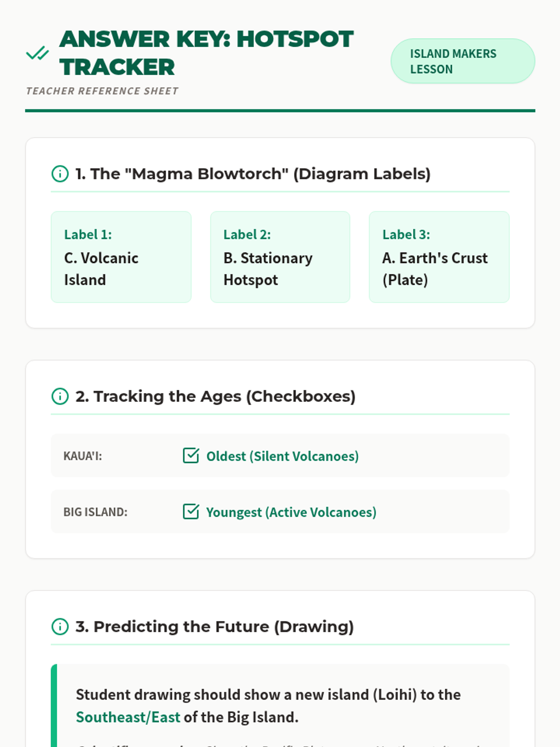This screenshot has width=560, height=747.
Task: Select the Label 1 Volcanic Island card
Action: (x=121, y=257)
